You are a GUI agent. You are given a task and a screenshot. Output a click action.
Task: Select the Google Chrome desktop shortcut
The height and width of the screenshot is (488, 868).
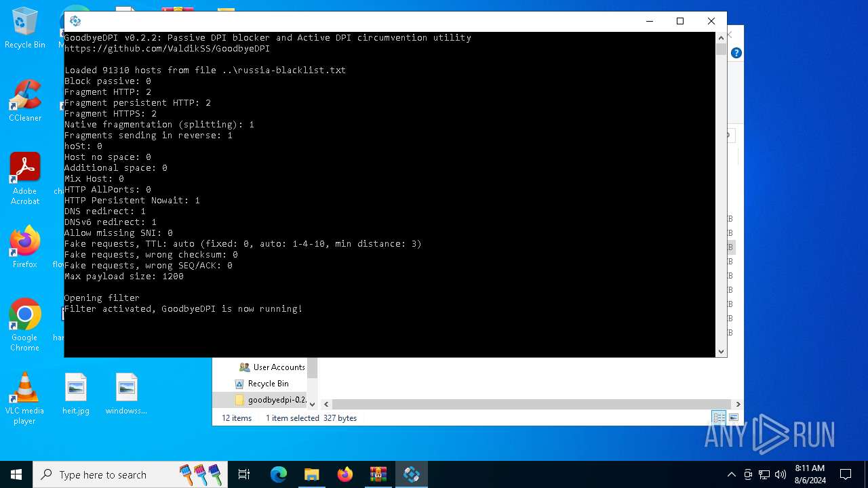click(25, 325)
